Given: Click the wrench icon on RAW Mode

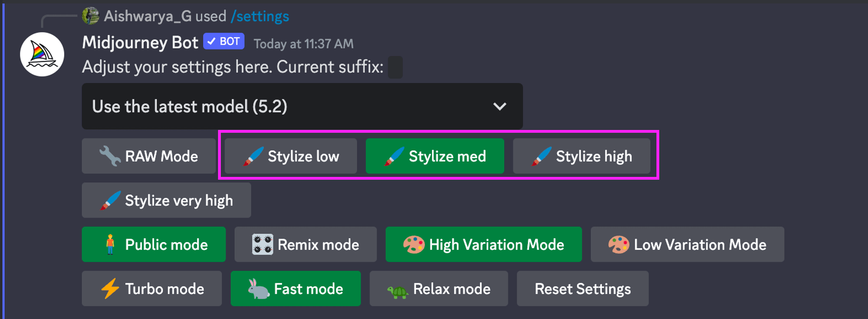Looking at the screenshot, I should 110,156.
